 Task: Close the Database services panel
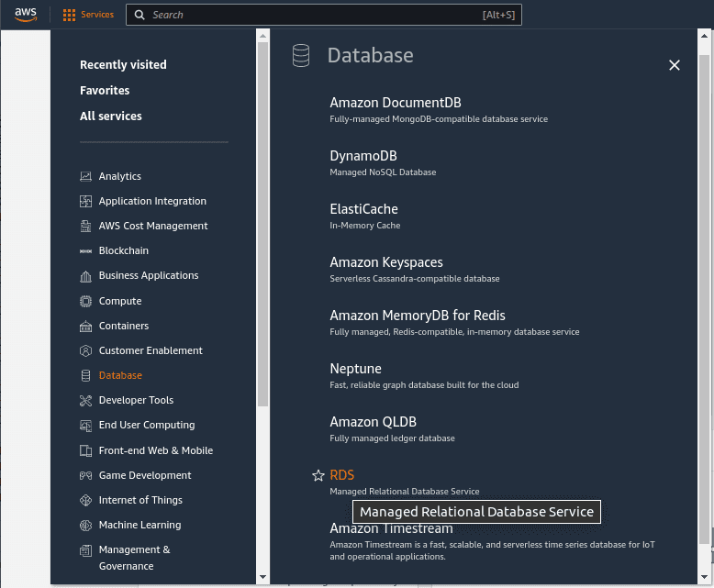point(675,65)
